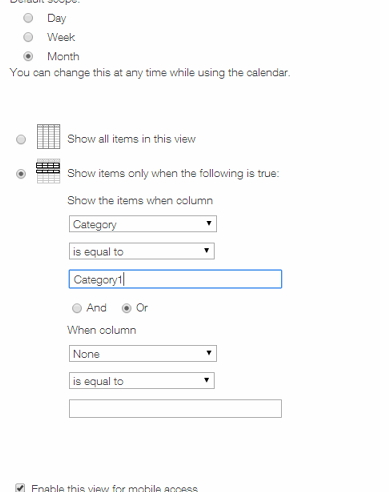Select Show all items in this view

pos(21,139)
